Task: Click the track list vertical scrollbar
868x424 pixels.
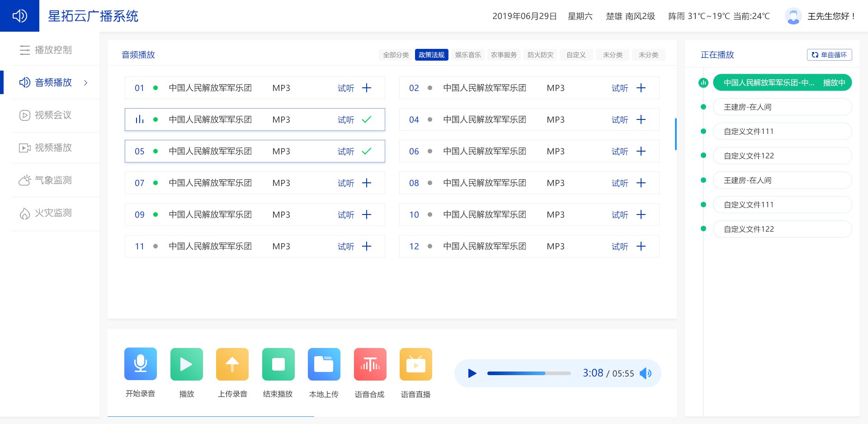Action: pyautogui.click(x=675, y=134)
